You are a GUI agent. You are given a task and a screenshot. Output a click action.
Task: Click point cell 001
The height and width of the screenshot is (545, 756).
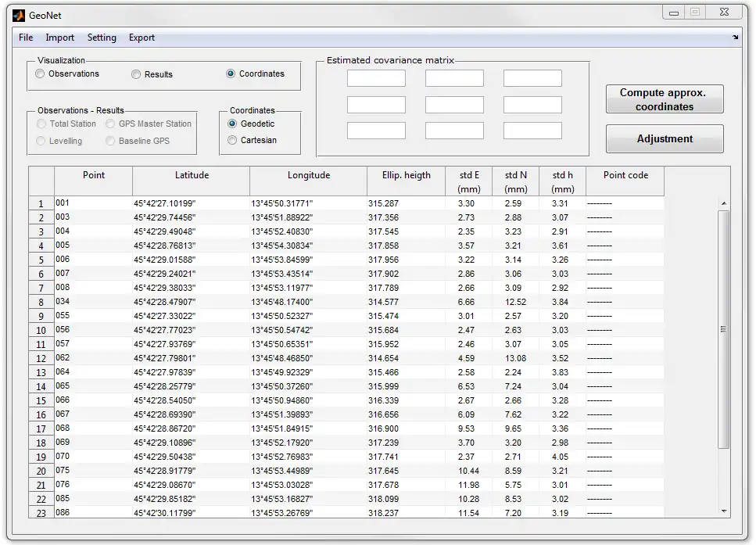click(x=94, y=203)
